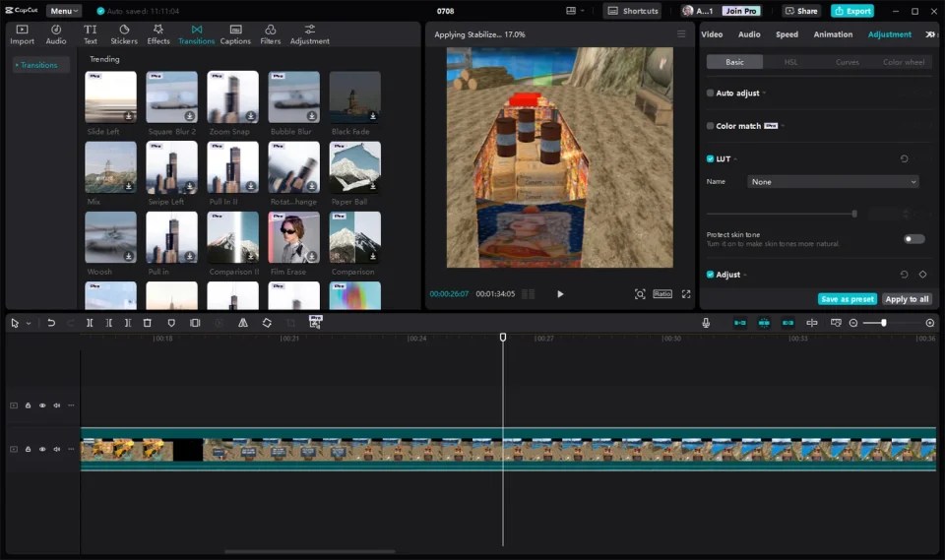Click the mirror flip icon in timeline toolbar

coord(242,323)
